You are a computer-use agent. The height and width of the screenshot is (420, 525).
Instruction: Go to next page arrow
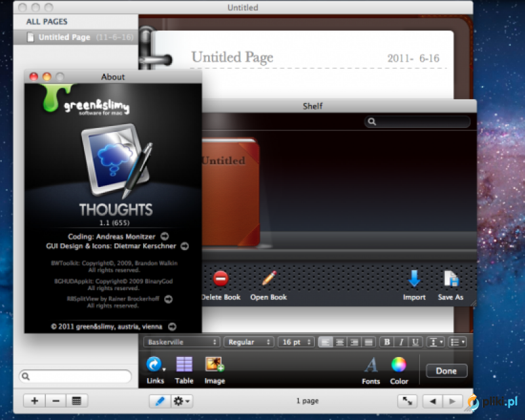tap(452, 401)
